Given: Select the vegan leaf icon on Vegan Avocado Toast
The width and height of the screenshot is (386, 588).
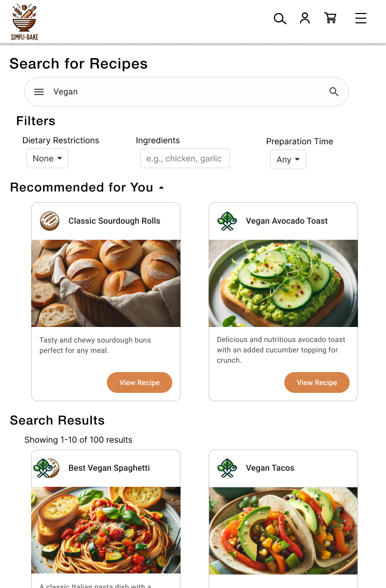Looking at the screenshot, I should pyautogui.click(x=227, y=221).
